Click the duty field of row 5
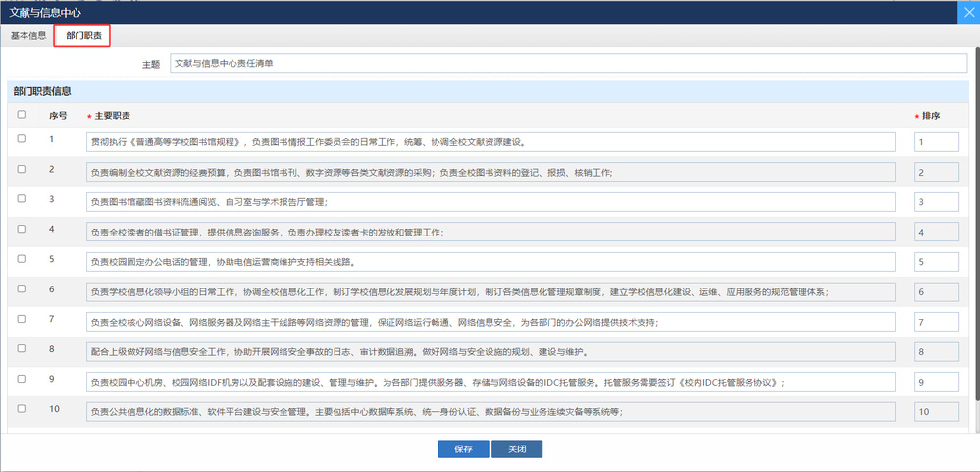This screenshot has width=980, height=472. coord(490,262)
